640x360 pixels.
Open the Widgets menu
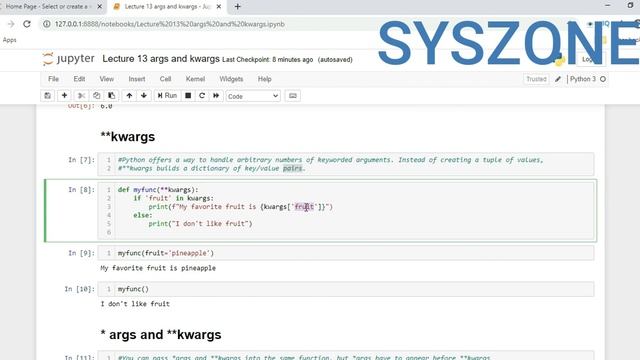click(231, 79)
